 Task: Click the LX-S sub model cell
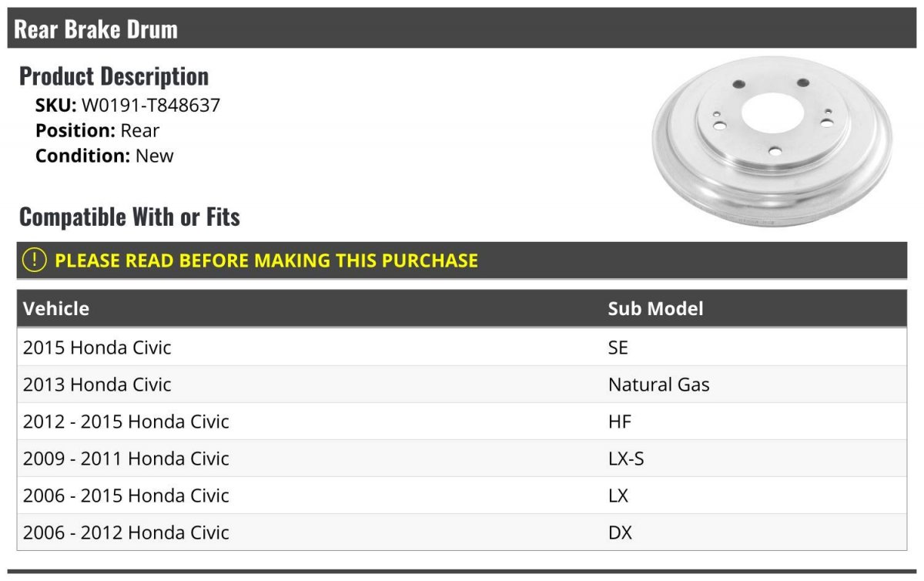click(626, 458)
